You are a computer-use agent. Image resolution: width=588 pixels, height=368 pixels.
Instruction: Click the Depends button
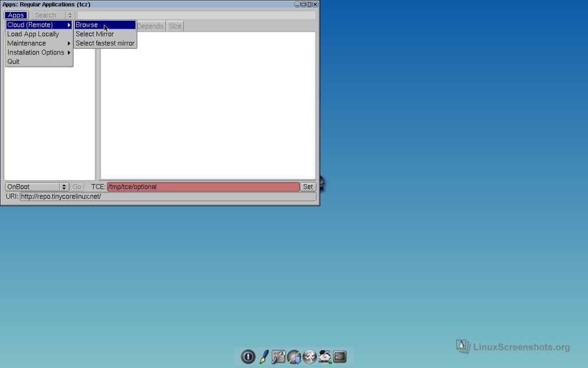point(150,25)
